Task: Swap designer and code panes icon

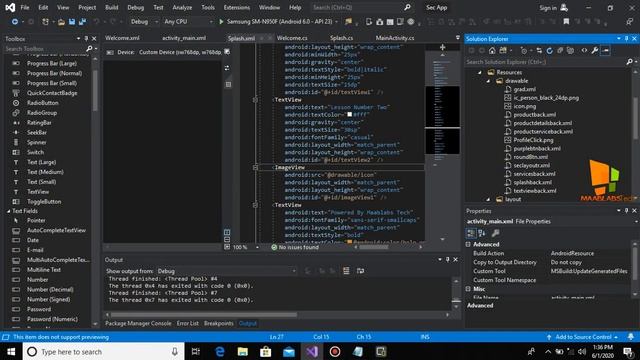Action: tap(227, 68)
